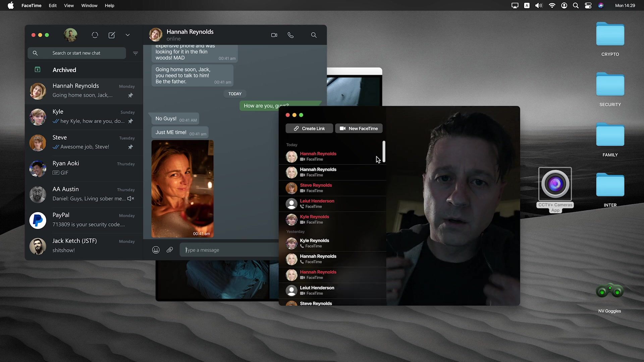
Task: Open the View menu
Action: pyautogui.click(x=69, y=6)
